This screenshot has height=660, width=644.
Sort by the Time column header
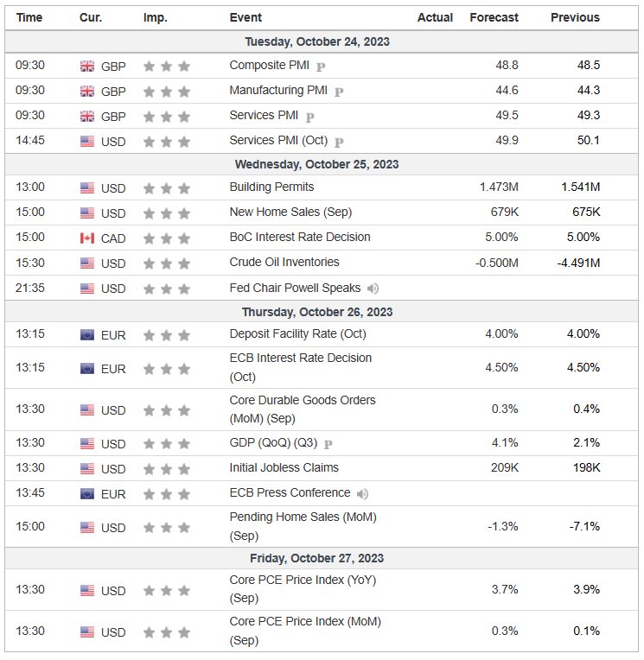pyautogui.click(x=29, y=17)
